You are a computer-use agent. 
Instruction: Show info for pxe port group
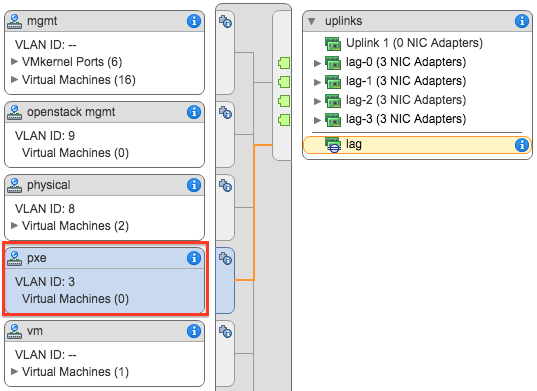(x=194, y=258)
